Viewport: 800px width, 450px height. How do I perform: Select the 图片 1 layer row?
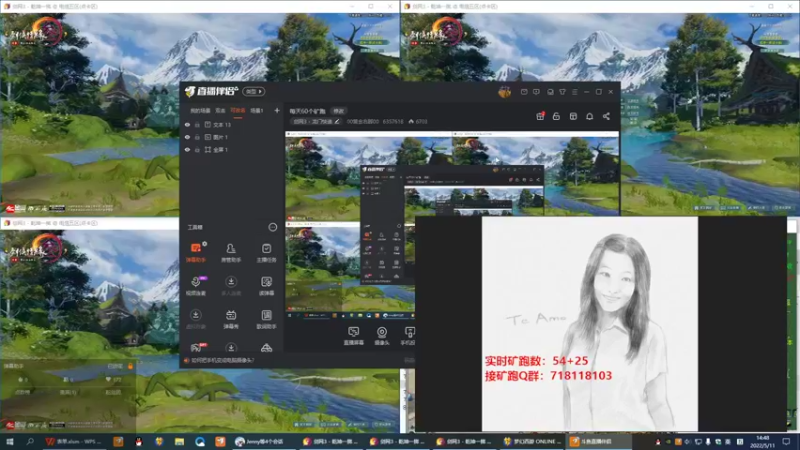(x=232, y=137)
